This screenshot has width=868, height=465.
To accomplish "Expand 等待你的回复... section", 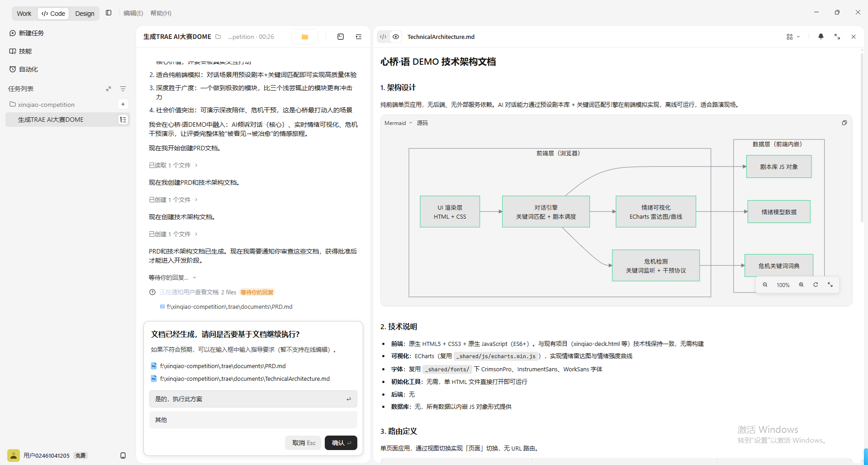I will 172,278.
